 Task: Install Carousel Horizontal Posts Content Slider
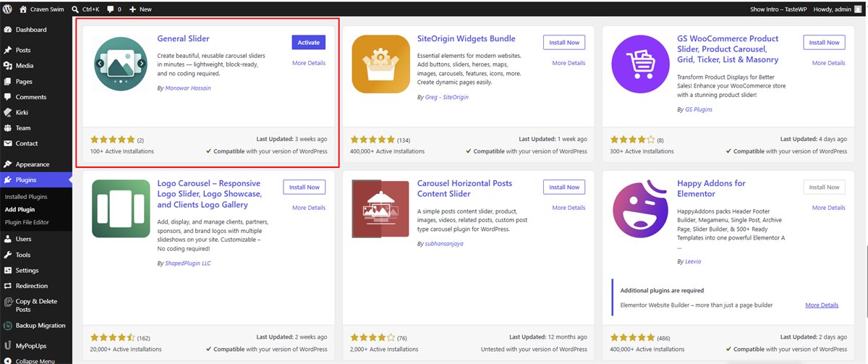click(564, 187)
